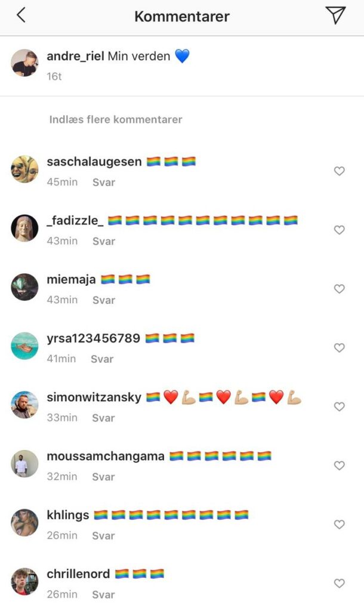The width and height of the screenshot is (364, 611).
Task: Go back using the header arrow
Action: 21,15
